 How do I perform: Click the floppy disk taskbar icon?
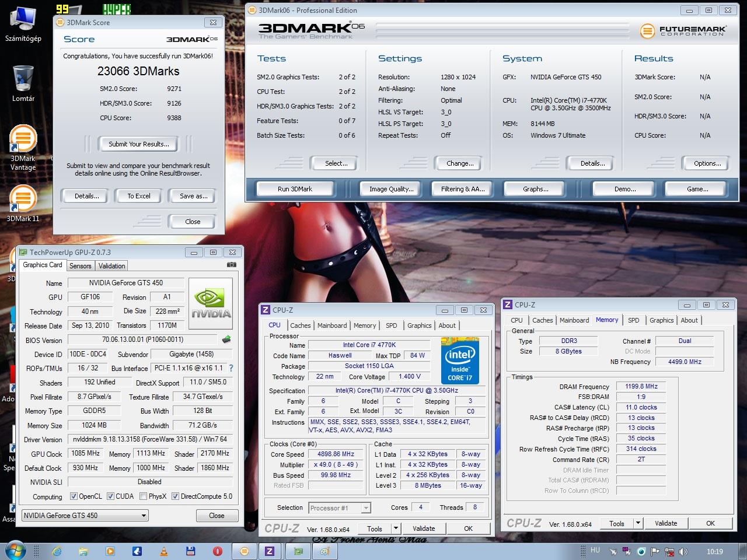190,551
